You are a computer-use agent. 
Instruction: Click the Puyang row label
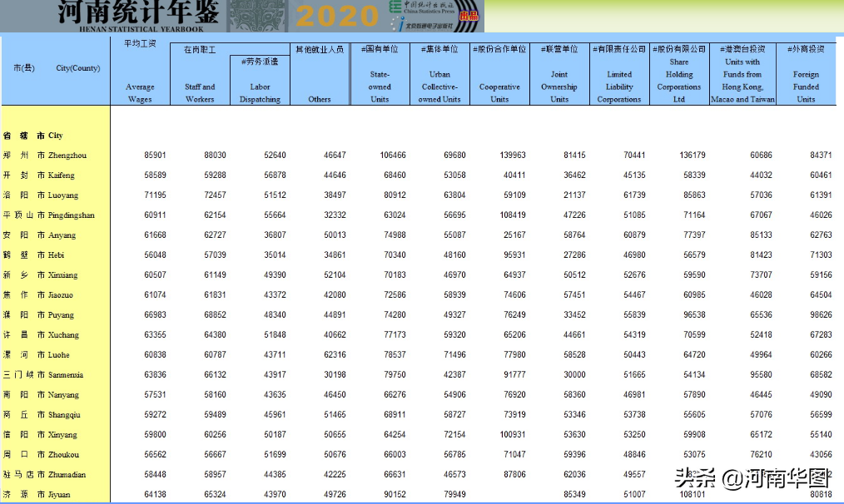(38, 314)
